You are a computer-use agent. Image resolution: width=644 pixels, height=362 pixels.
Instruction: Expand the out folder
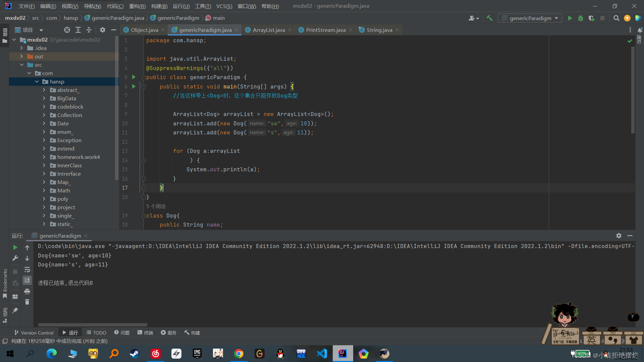click(x=21, y=56)
